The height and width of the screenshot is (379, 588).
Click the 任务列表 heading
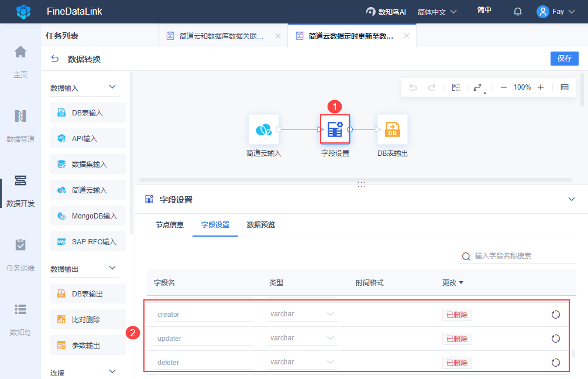[62, 36]
